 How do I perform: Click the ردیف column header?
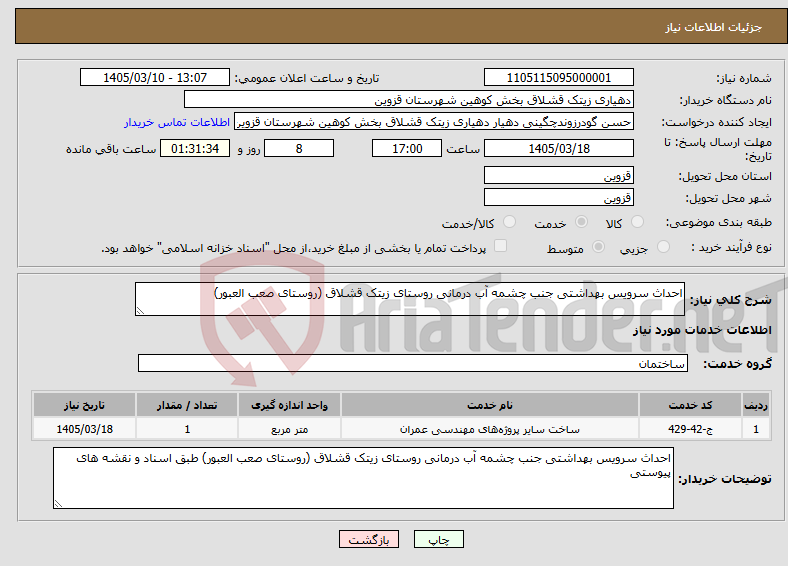(756, 405)
